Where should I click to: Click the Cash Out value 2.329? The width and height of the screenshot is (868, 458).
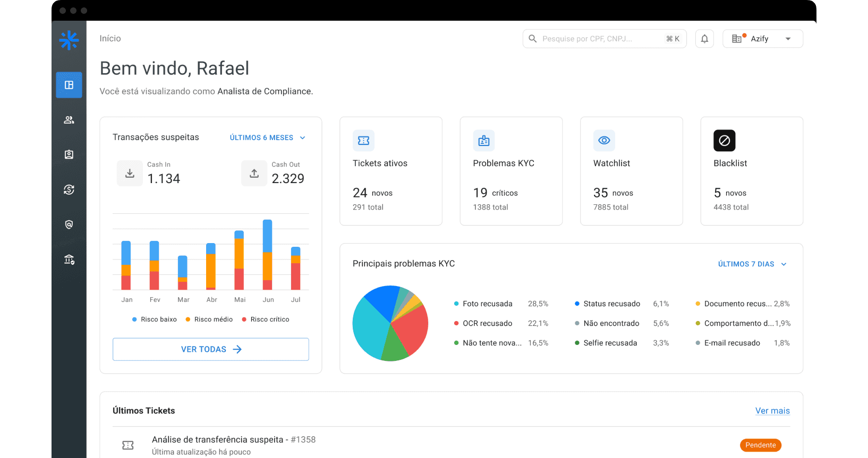[288, 179]
